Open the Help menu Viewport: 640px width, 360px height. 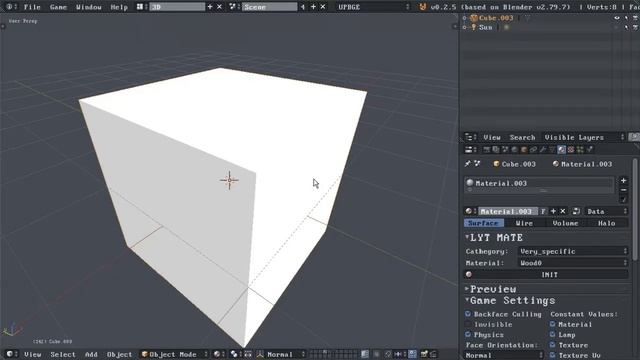(x=119, y=7)
